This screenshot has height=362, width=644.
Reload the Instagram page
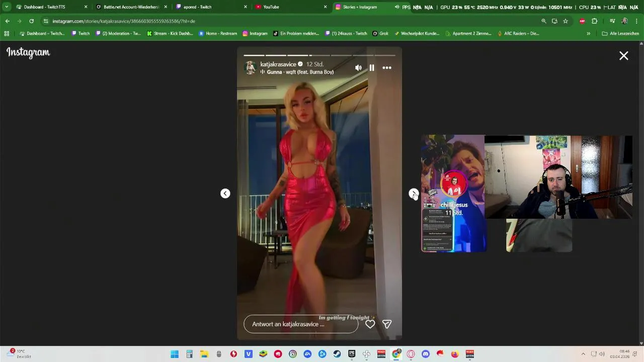(x=31, y=21)
